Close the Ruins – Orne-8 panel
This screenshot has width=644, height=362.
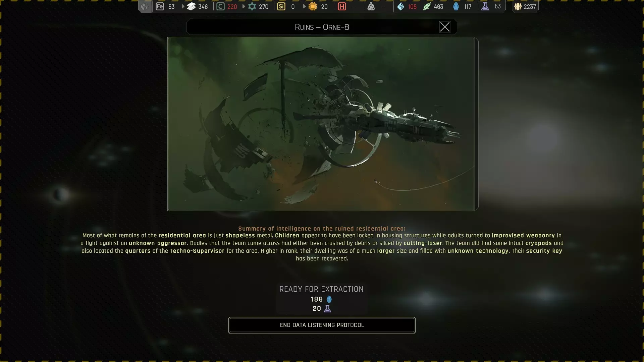point(444,27)
